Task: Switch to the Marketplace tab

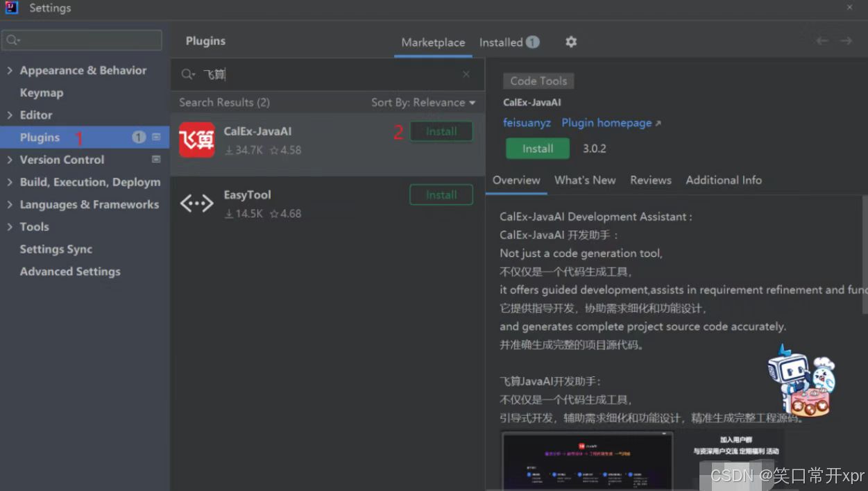Action: 433,42
